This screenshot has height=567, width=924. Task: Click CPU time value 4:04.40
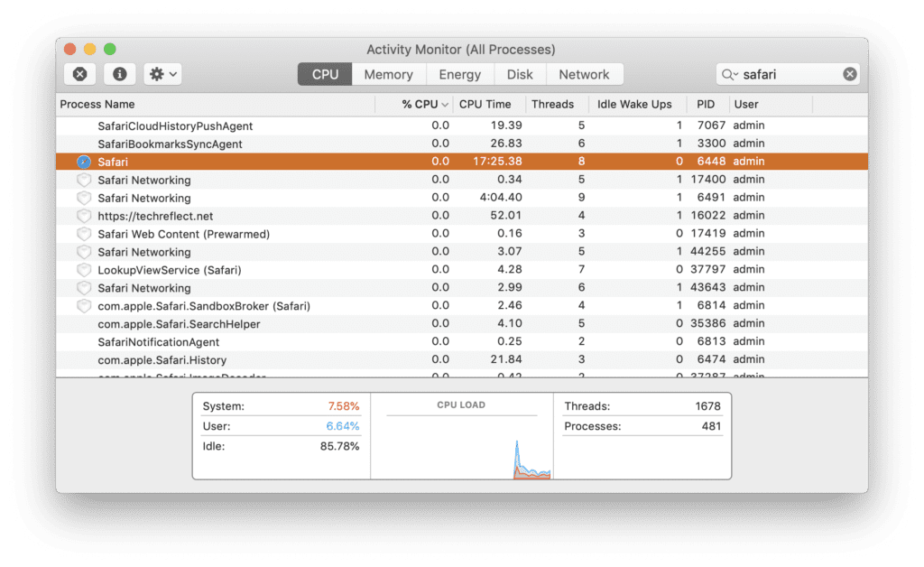click(500, 197)
